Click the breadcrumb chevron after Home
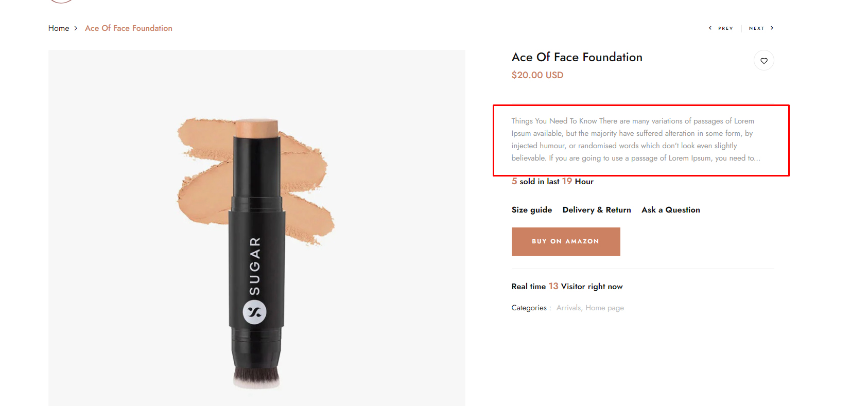Image resolution: width=868 pixels, height=406 pixels. pos(76,28)
